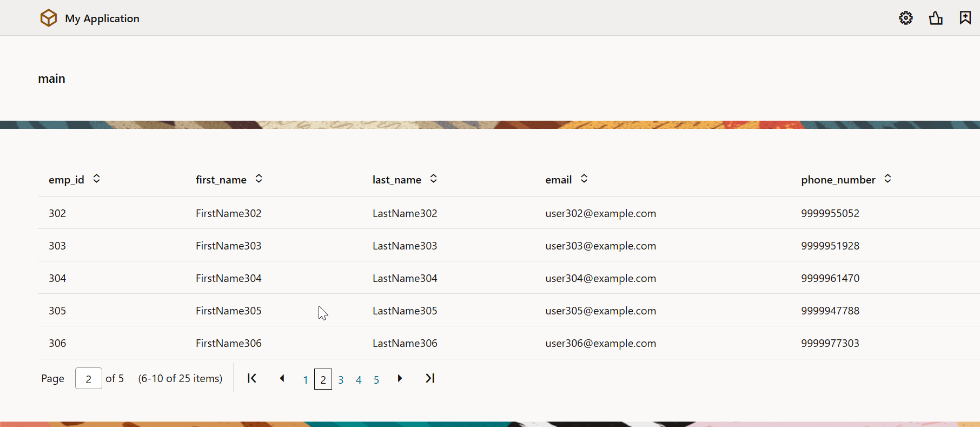Jump to last page of table
Screen dimensions: 980x427
(x=430, y=378)
